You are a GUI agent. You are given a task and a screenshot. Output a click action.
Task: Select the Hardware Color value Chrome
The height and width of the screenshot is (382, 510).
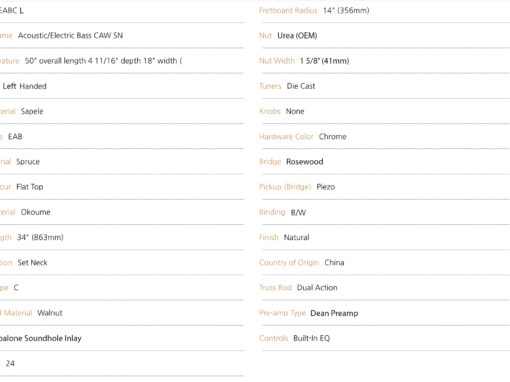332,137
